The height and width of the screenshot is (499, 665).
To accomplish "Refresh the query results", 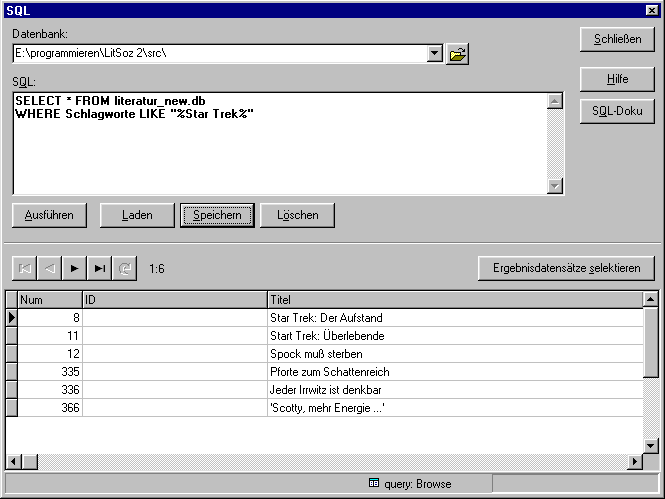I will pos(124,268).
